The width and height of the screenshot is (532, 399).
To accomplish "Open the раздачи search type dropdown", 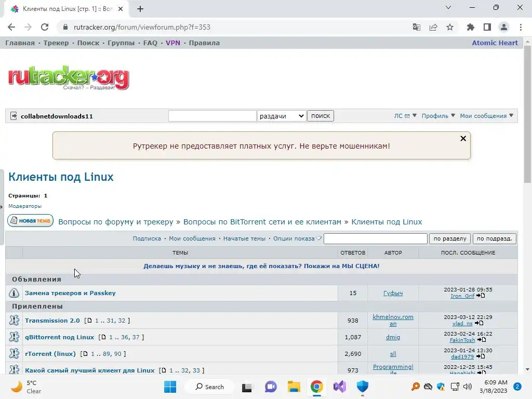I will tap(282, 116).
